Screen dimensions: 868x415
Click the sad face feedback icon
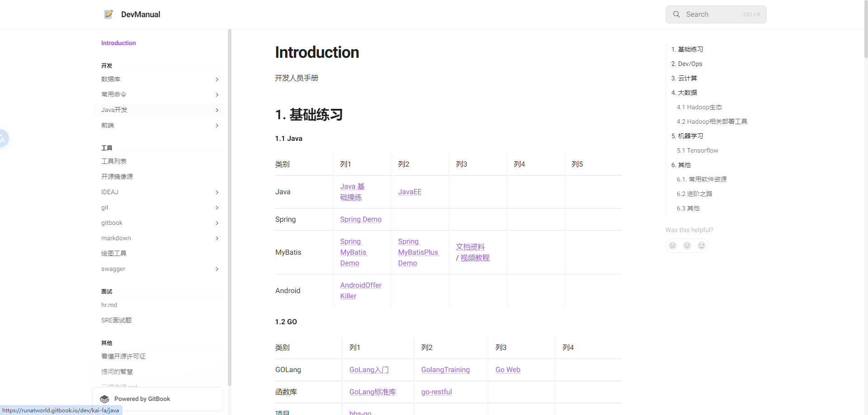[673, 246]
